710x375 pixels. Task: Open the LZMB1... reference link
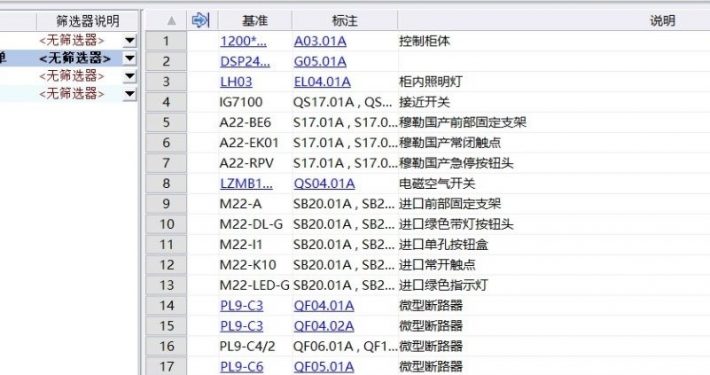(246, 183)
